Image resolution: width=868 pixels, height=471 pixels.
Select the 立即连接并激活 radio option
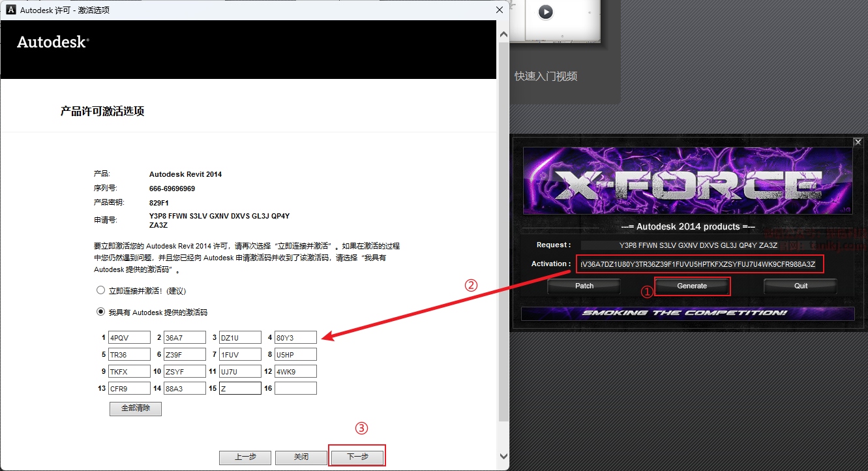coord(100,290)
